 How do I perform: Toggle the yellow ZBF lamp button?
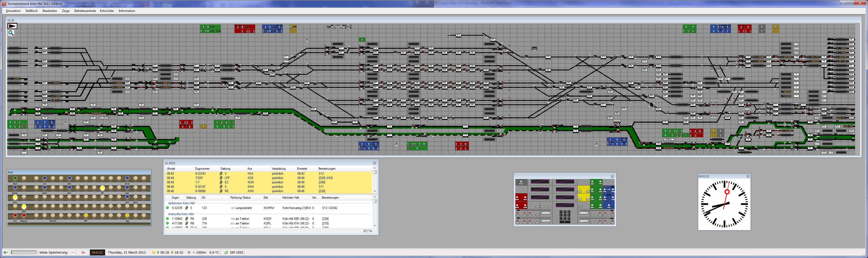click(24, 206)
